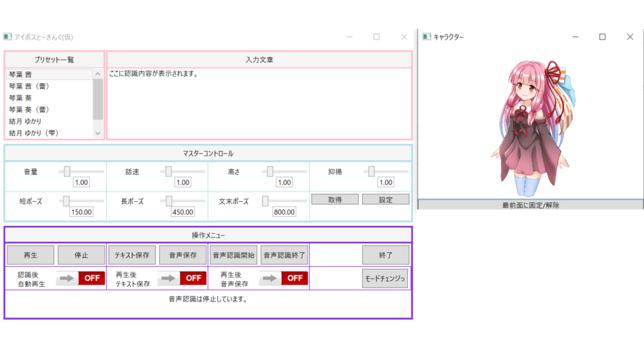Toggle 再生後テキスト保存 OFF switch
The height and width of the screenshot is (362, 644).
182,278
